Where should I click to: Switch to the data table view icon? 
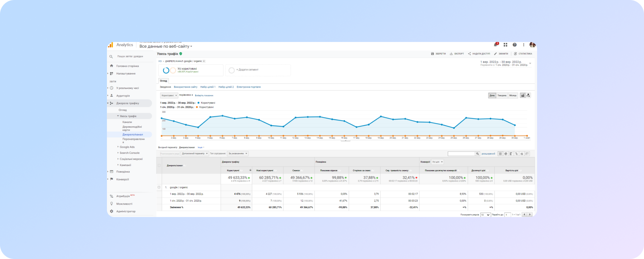point(500,154)
